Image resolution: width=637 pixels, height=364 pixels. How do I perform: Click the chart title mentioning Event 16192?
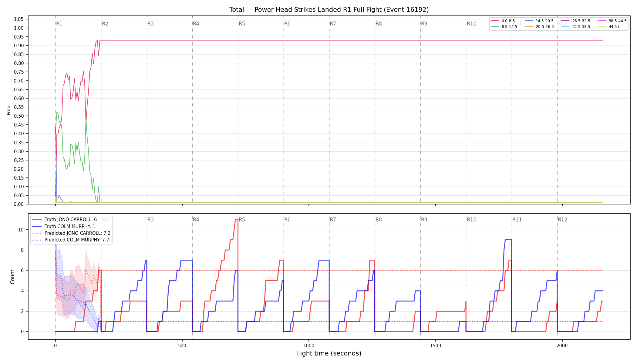(x=329, y=10)
